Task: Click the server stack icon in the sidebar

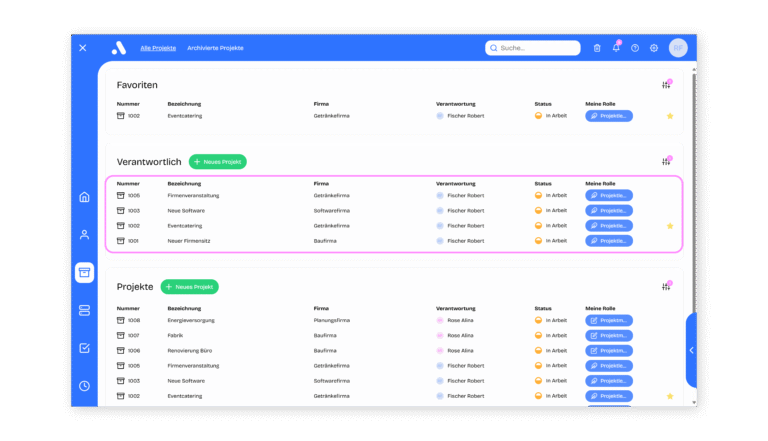Action: point(84,311)
